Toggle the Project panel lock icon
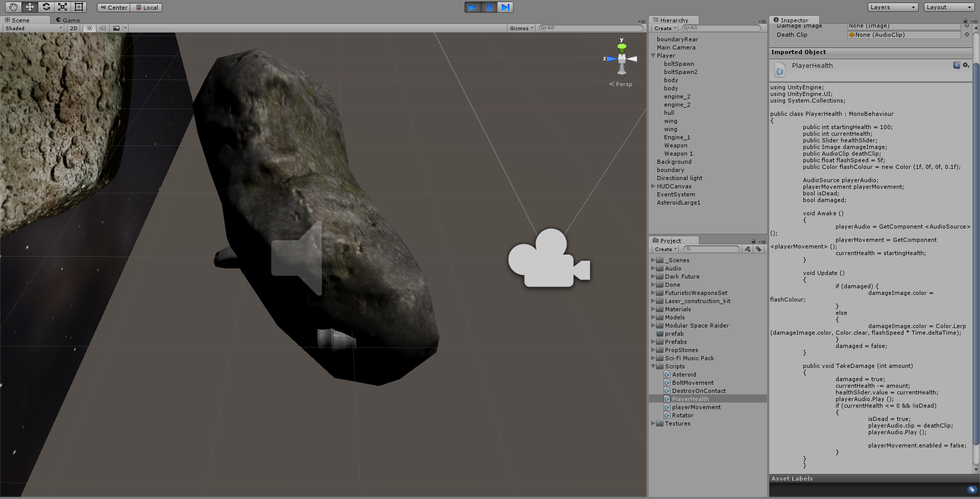This screenshot has height=499, width=980. [753, 241]
